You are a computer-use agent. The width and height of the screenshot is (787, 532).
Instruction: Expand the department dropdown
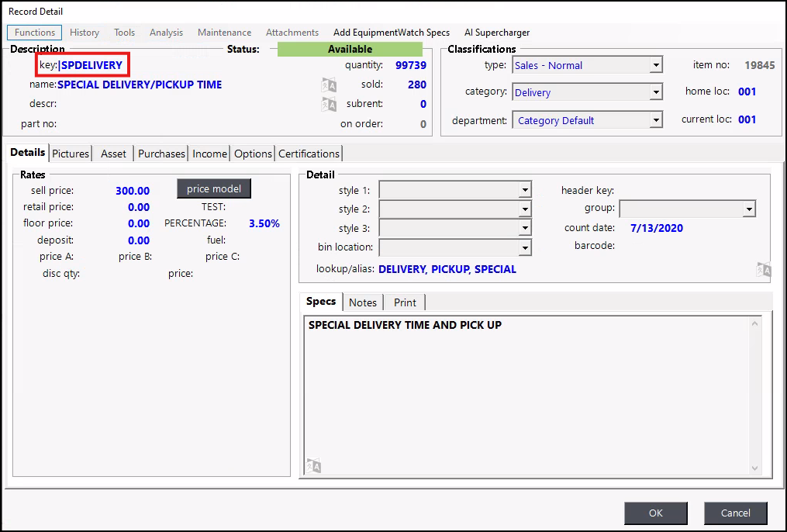656,120
